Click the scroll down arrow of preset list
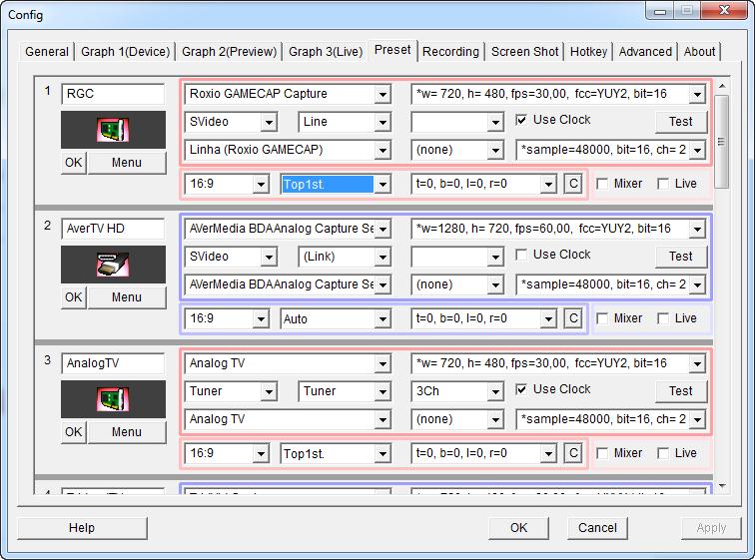Screen dimensions: 755x560 click(x=722, y=486)
